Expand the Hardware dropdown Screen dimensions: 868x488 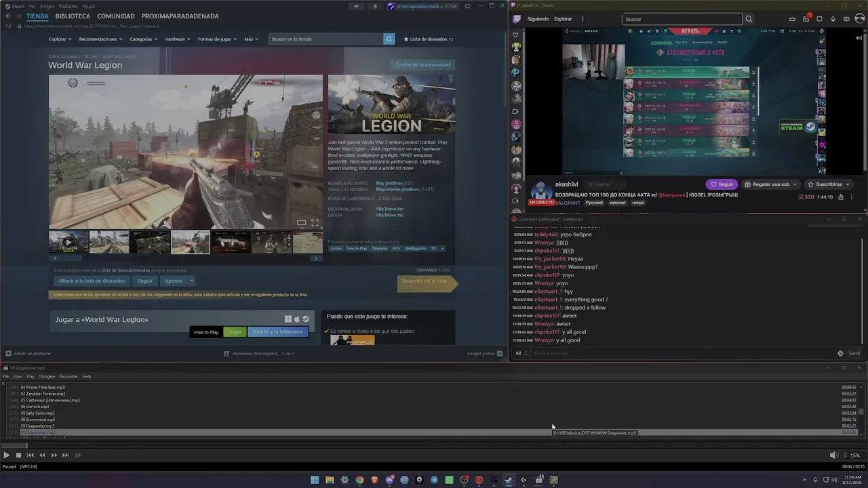177,39
